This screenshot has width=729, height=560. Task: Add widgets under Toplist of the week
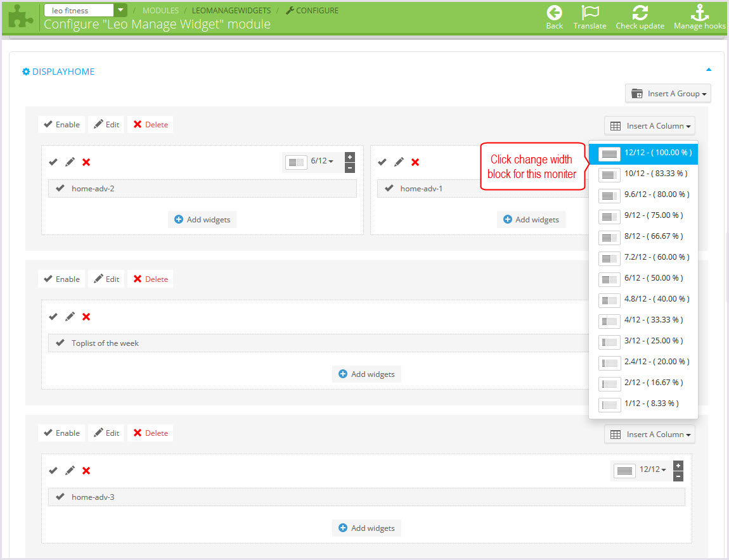tap(366, 374)
